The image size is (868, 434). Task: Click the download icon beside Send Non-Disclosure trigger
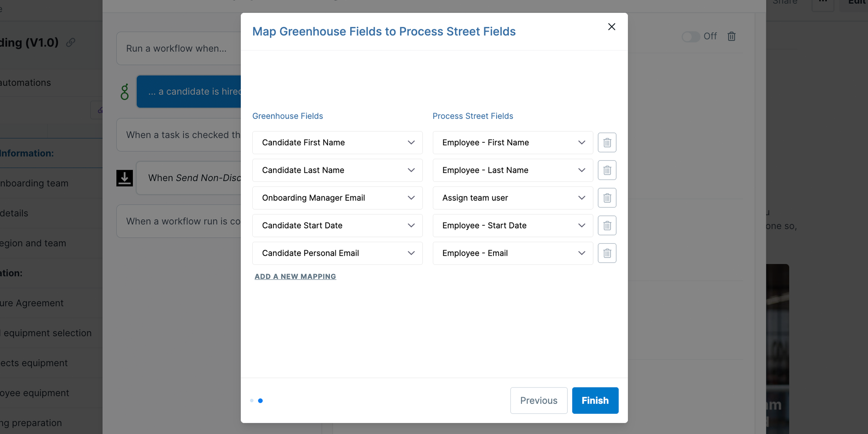coord(124,178)
